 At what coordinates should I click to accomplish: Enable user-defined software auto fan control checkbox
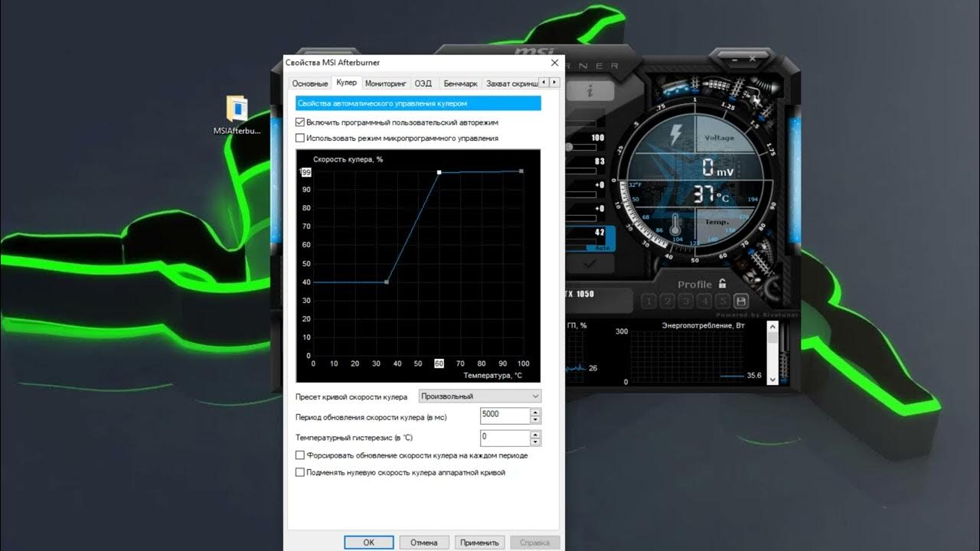click(x=300, y=122)
